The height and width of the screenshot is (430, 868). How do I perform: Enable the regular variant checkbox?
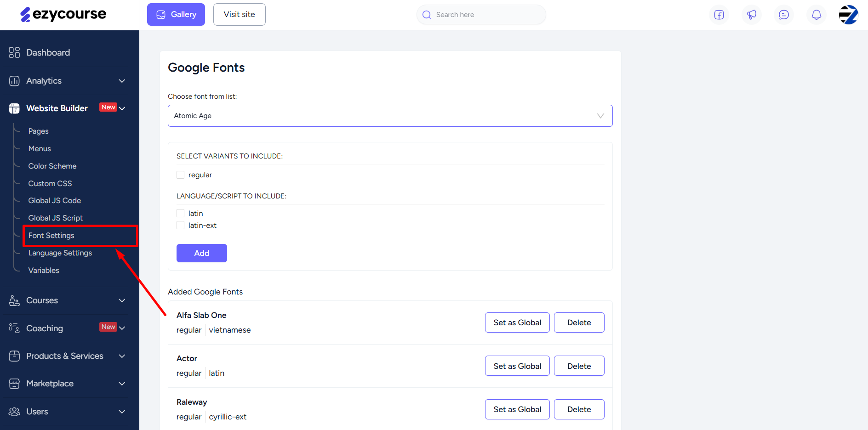pyautogui.click(x=181, y=175)
